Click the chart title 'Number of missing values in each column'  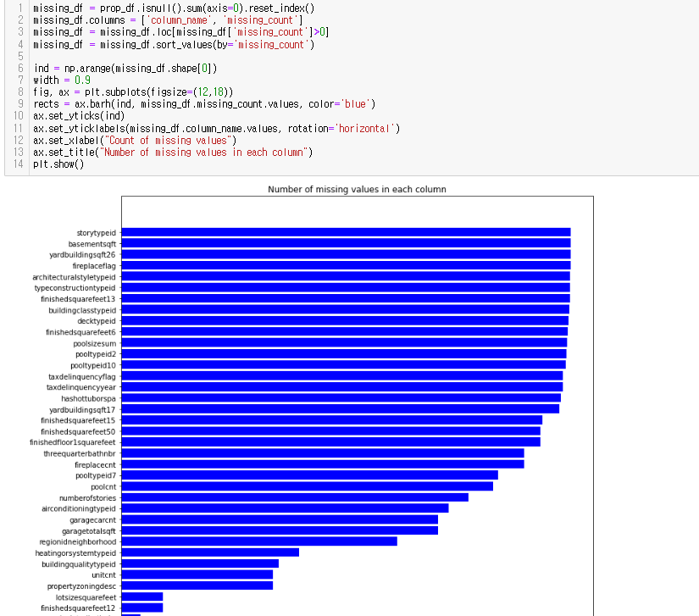pos(357,190)
